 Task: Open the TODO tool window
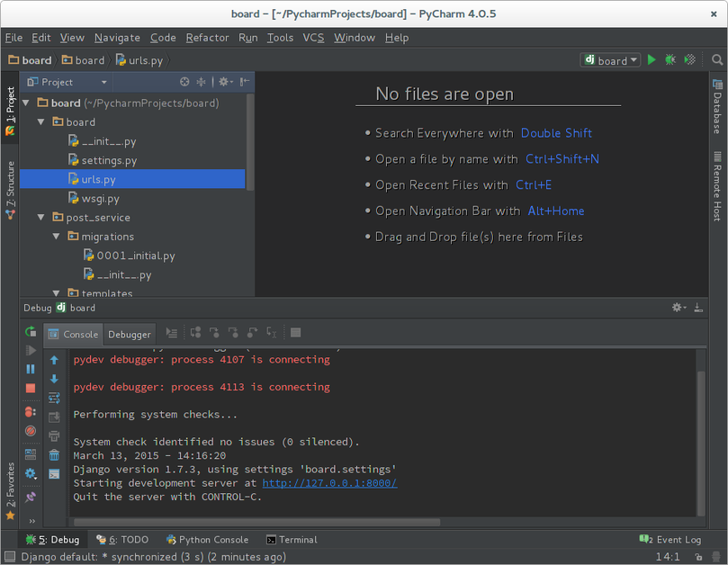coord(122,540)
